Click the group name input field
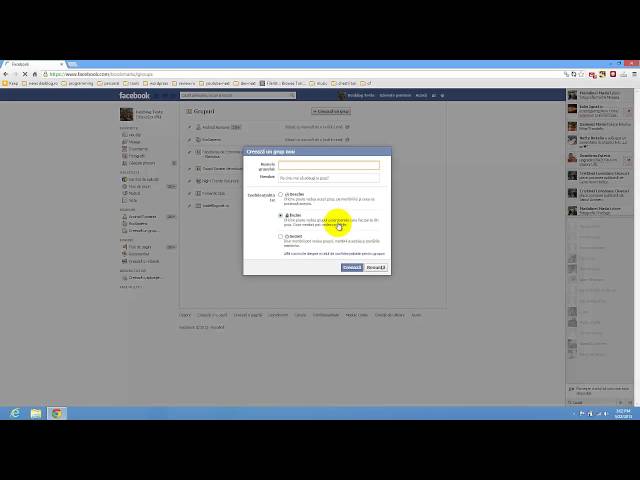Image resolution: width=640 pixels, height=480 pixels. 329,165
